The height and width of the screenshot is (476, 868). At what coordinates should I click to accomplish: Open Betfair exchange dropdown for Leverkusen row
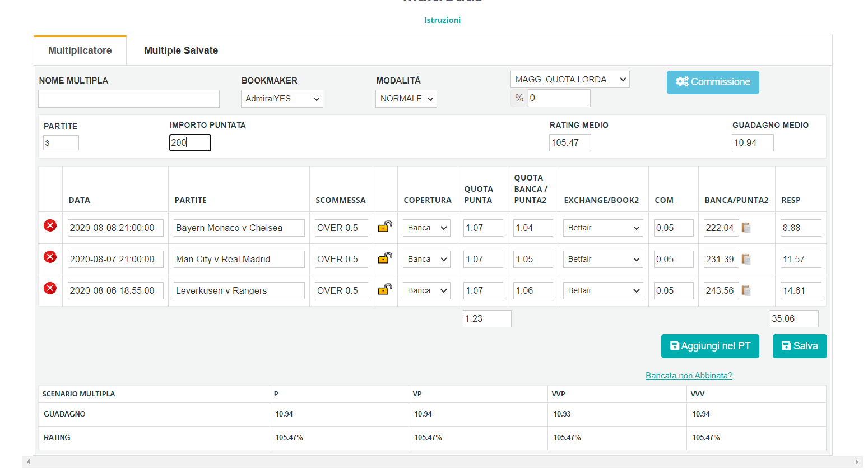pyautogui.click(x=603, y=290)
